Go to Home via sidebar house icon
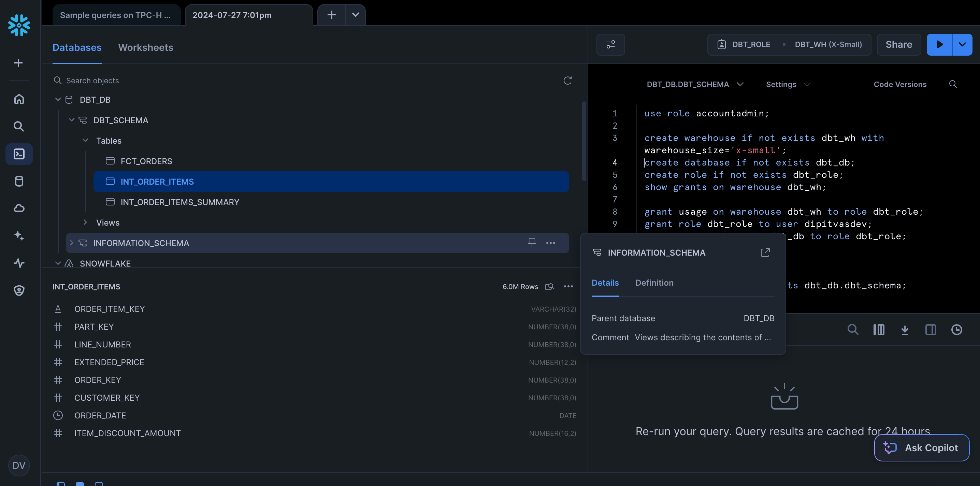Viewport: 980px width, 486px height. (19, 99)
